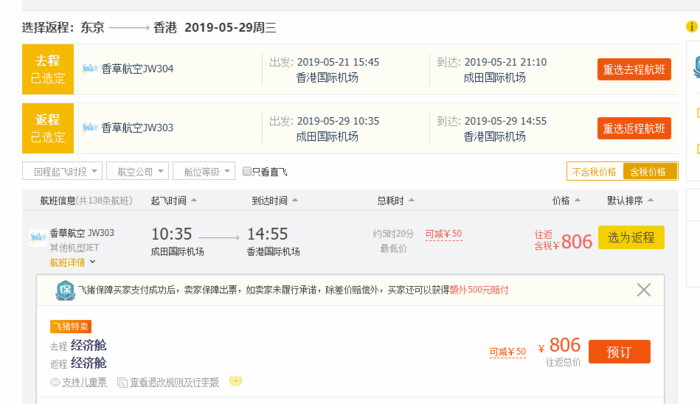Click the eye icon beside 支持儿童票

[55, 382]
